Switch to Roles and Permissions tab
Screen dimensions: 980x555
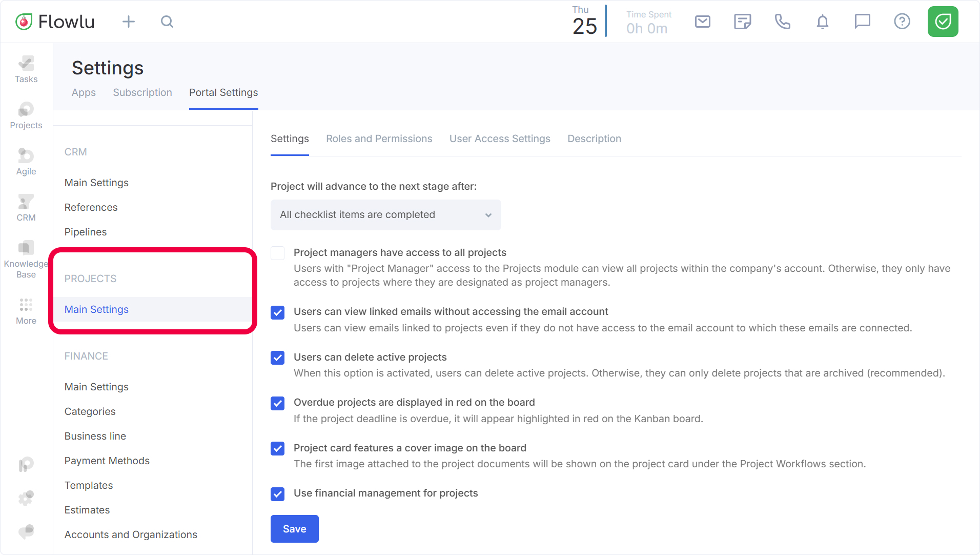[x=379, y=139]
